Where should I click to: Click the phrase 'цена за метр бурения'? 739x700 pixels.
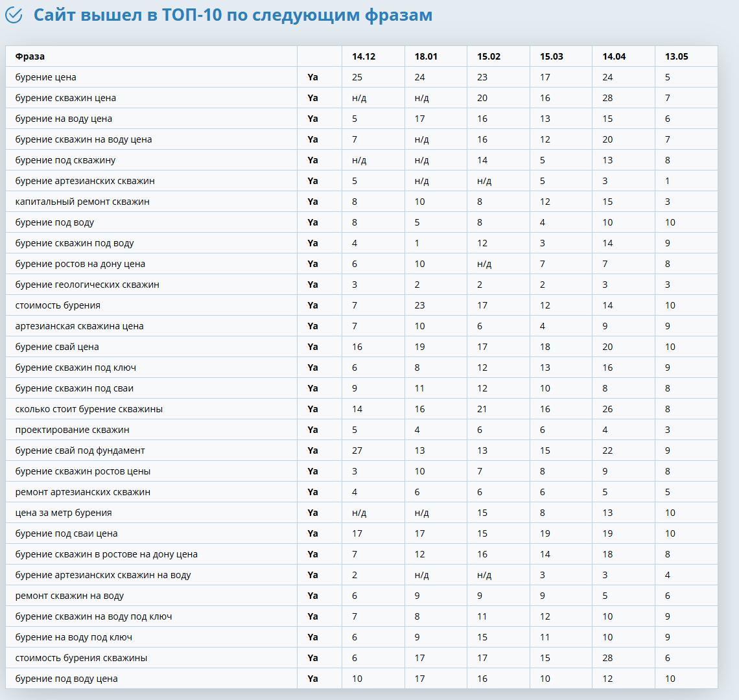click(x=64, y=513)
